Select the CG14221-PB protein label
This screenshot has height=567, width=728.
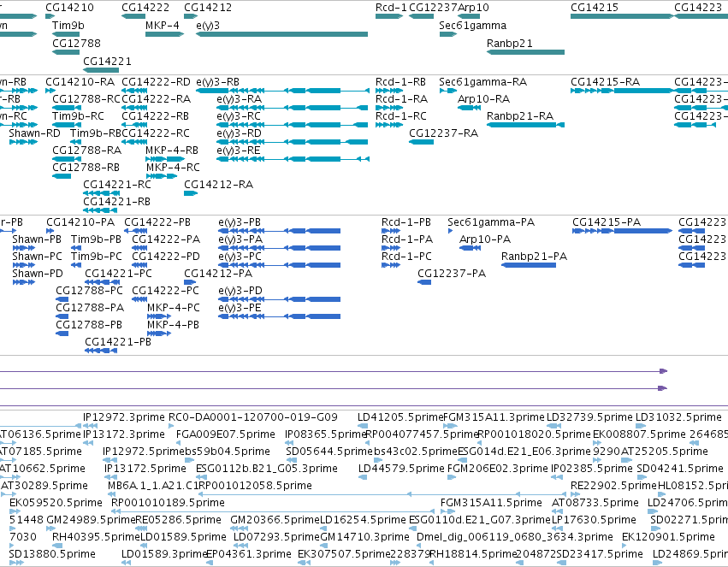118,342
